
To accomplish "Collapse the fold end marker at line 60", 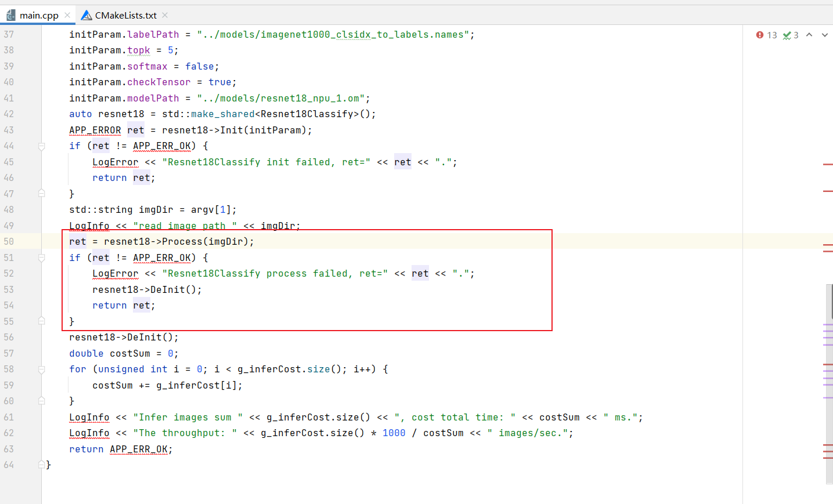I will click(x=42, y=400).
